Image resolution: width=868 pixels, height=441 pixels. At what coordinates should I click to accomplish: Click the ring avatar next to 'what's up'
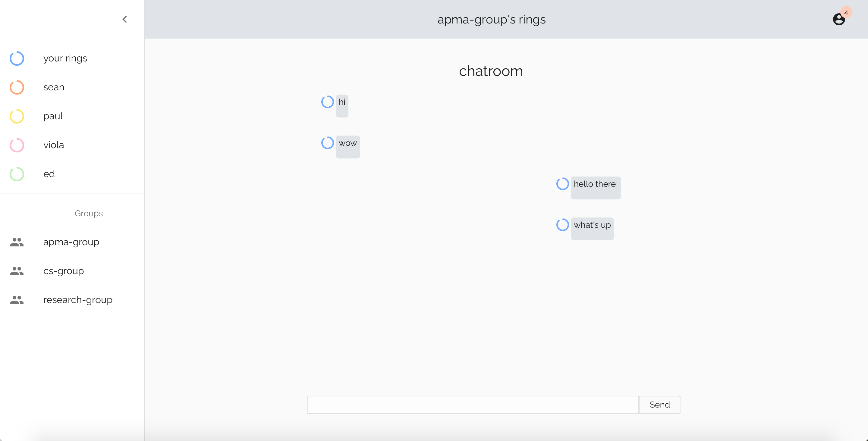(x=562, y=225)
